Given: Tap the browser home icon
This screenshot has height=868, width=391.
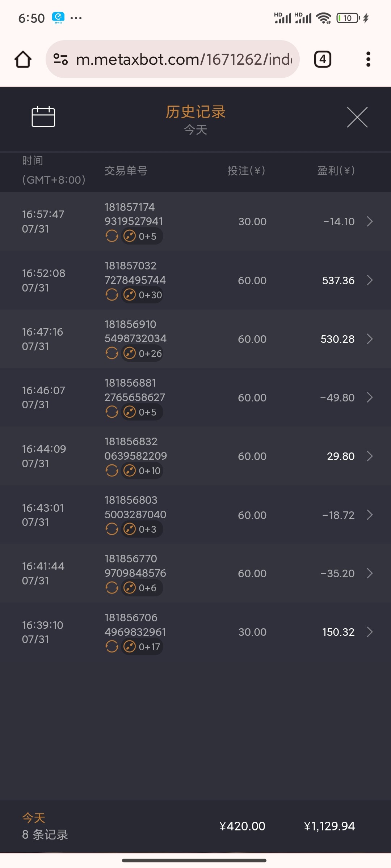Looking at the screenshot, I should tap(23, 59).
